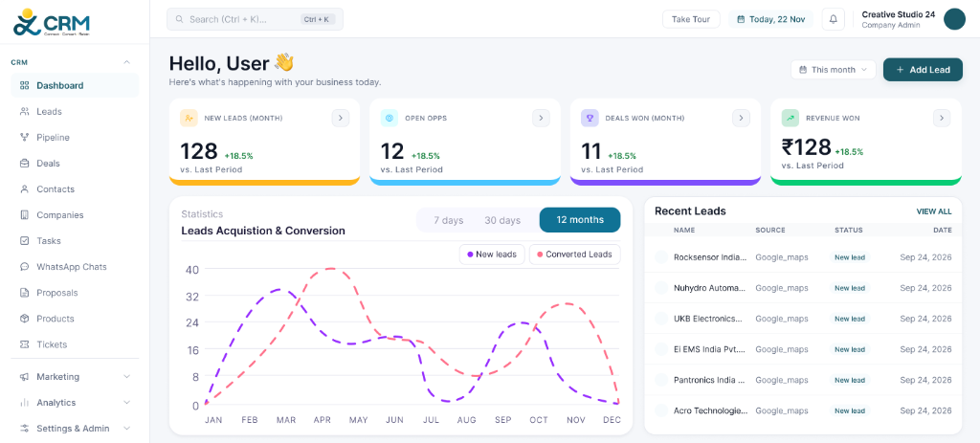This screenshot has width=980, height=443.
Task: Expand the Analytics menu chevron
Action: point(127,403)
